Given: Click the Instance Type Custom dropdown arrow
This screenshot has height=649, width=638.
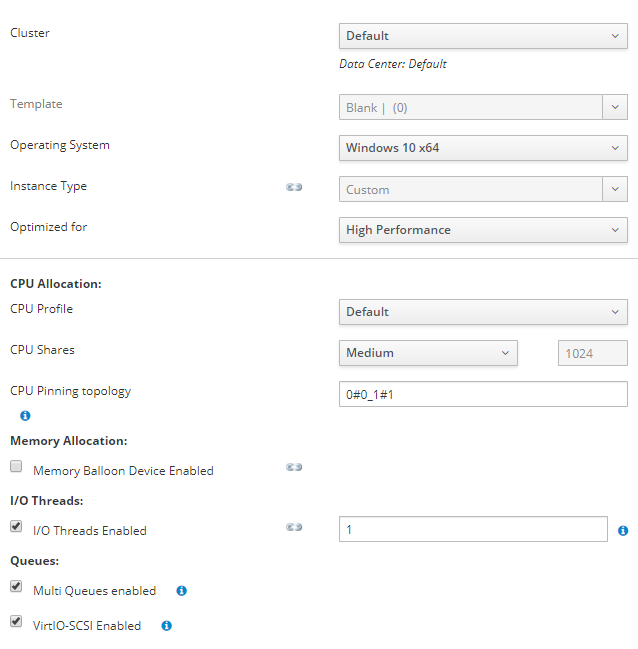Looking at the screenshot, I should (615, 189).
